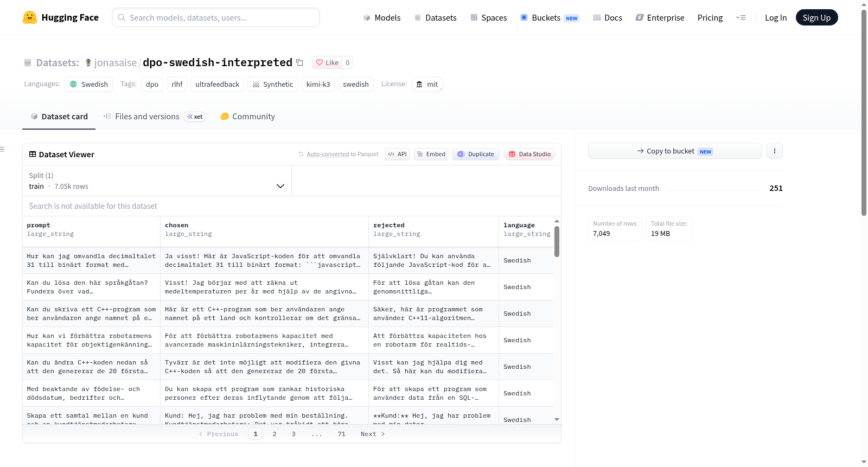
Task: Select the Swedish language tag
Action: 89,84
